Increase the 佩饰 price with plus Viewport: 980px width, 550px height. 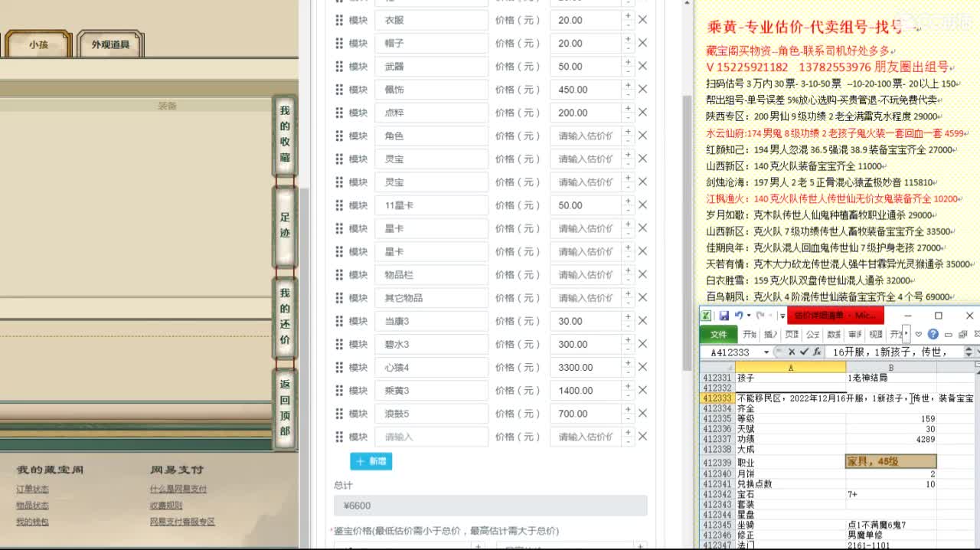point(628,85)
